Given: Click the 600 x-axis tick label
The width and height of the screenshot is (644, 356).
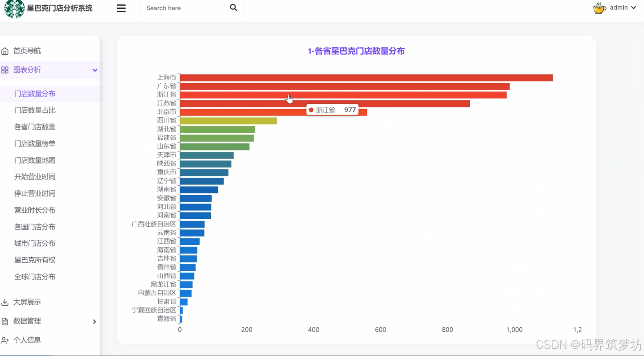Looking at the screenshot, I should 381,330.
